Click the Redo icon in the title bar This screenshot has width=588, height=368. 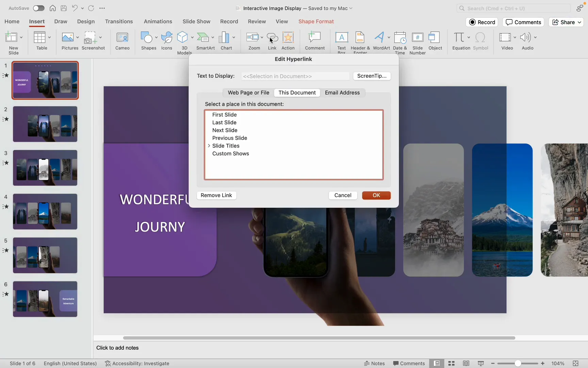point(91,8)
